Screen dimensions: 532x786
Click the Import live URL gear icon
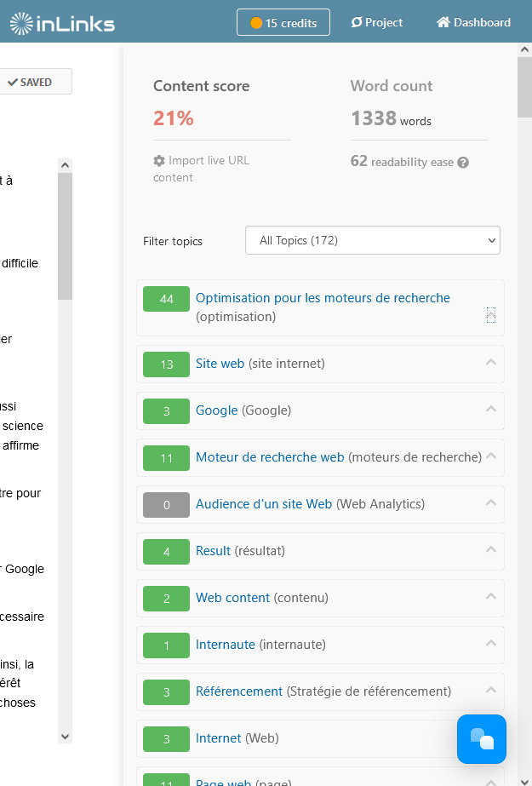(x=159, y=161)
